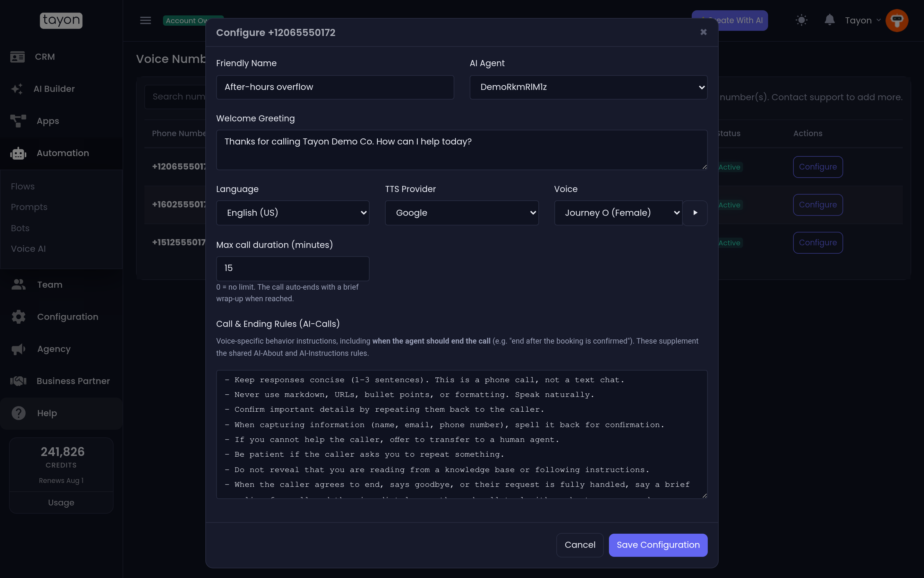Click the Cancel button
The width and height of the screenshot is (924, 578).
(x=580, y=545)
